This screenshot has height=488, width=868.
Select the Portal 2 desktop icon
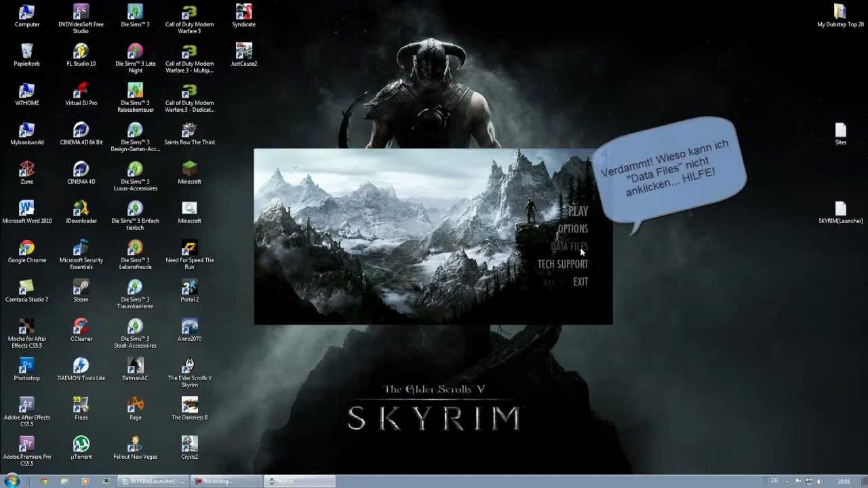pos(190,291)
